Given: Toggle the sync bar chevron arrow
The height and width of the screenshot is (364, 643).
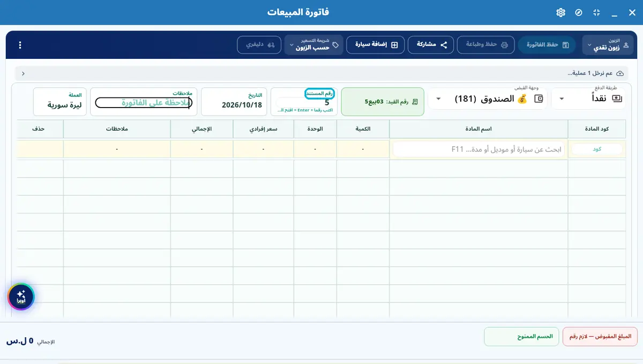Looking at the screenshot, I should 23,73.
